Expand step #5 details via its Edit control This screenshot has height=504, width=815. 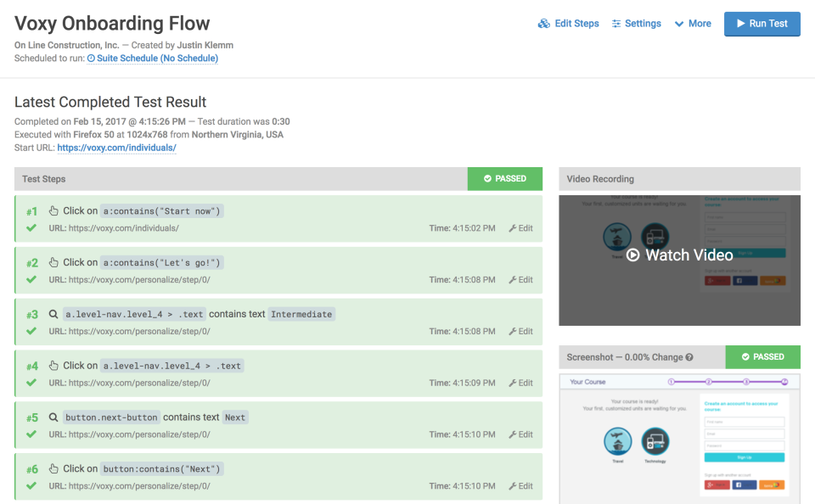[x=520, y=434]
